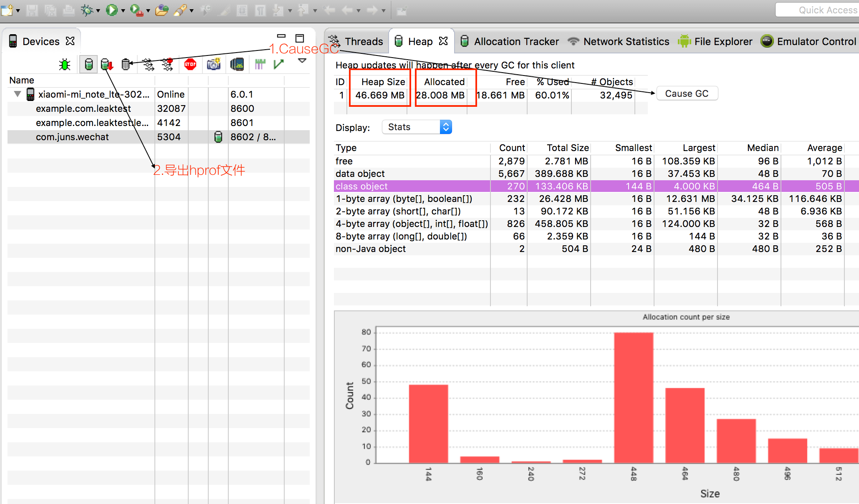Click the screenshot capture icon
The width and height of the screenshot is (859, 504).
pos(213,64)
